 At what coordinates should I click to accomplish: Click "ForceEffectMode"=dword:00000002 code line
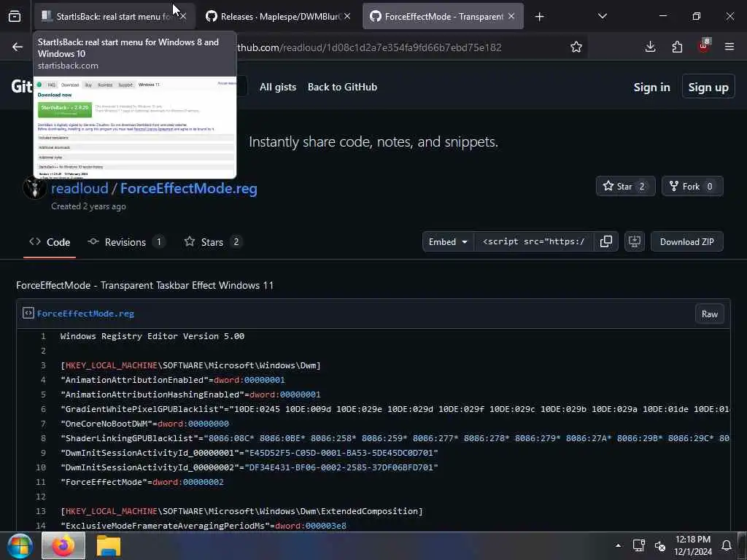pyautogui.click(x=142, y=482)
